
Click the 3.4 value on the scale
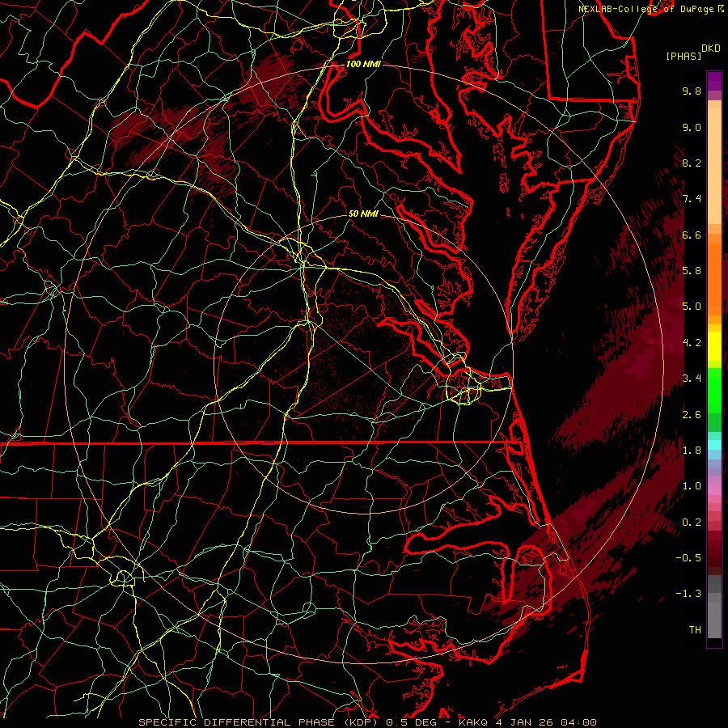[x=692, y=379]
